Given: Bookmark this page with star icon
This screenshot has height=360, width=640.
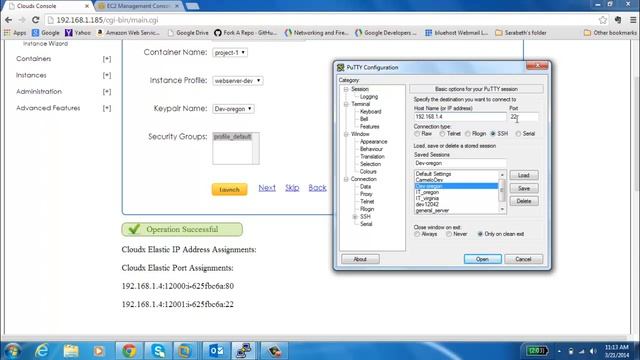Looking at the screenshot, I should point(603,20).
